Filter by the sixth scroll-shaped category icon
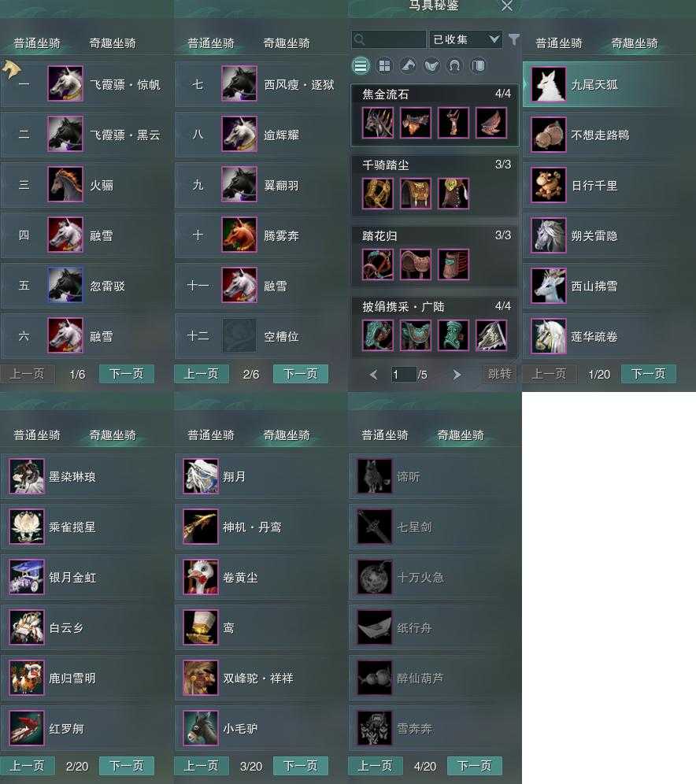696x784 pixels. [x=479, y=65]
